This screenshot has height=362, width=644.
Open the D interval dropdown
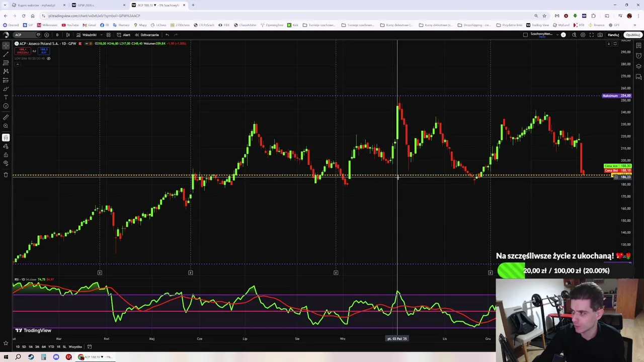(x=57, y=35)
